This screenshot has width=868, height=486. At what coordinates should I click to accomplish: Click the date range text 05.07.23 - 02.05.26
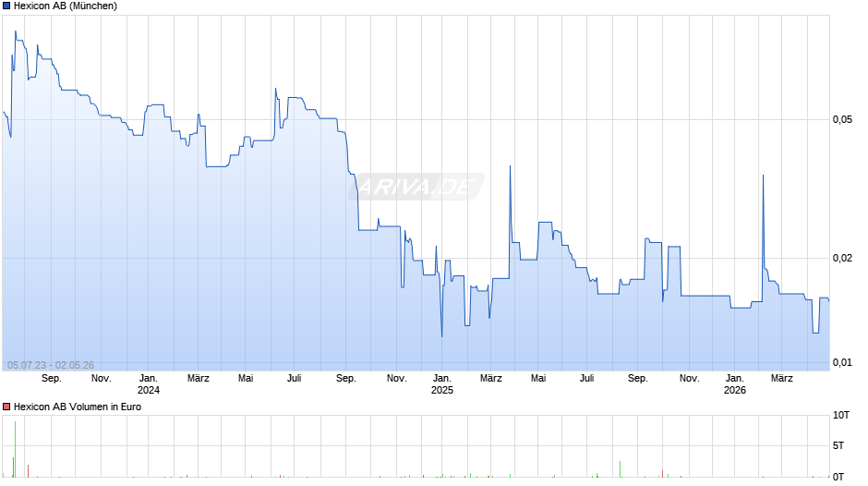click(x=51, y=365)
